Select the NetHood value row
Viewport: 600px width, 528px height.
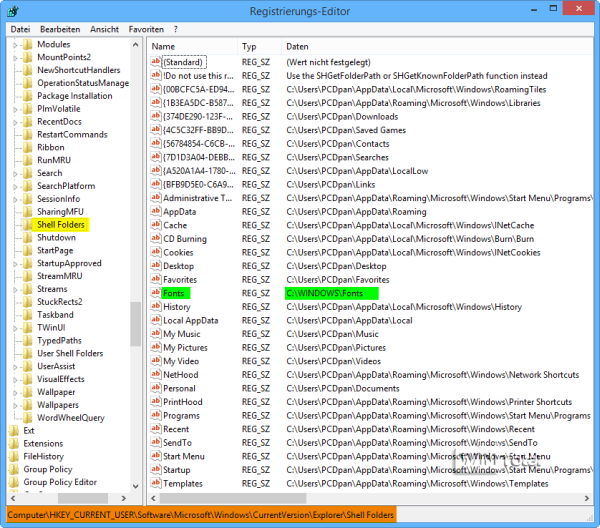[x=370, y=375]
